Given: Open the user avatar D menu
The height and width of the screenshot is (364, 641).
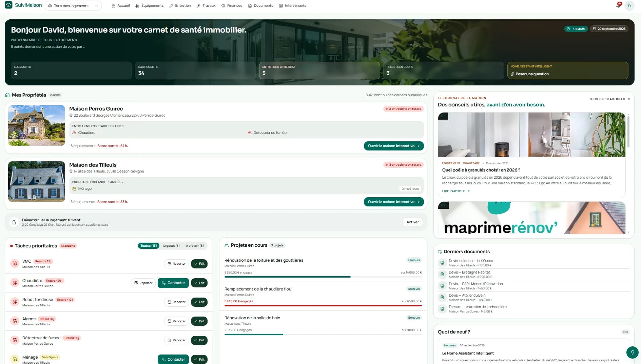Looking at the screenshot, I should click(629, 6).
